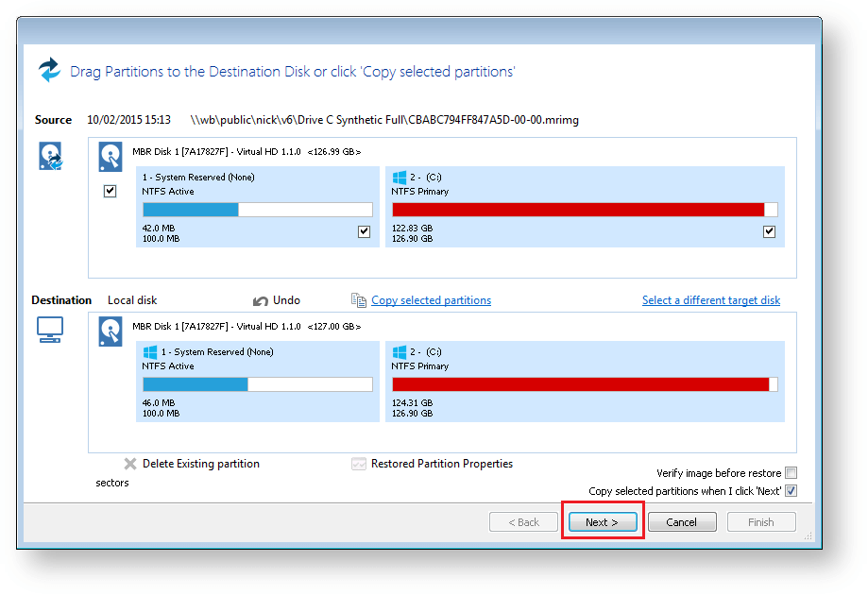This screenshot has width=868, height=595.
Task: Uncheck the C: partition checkbox
Action: [769, 231]
